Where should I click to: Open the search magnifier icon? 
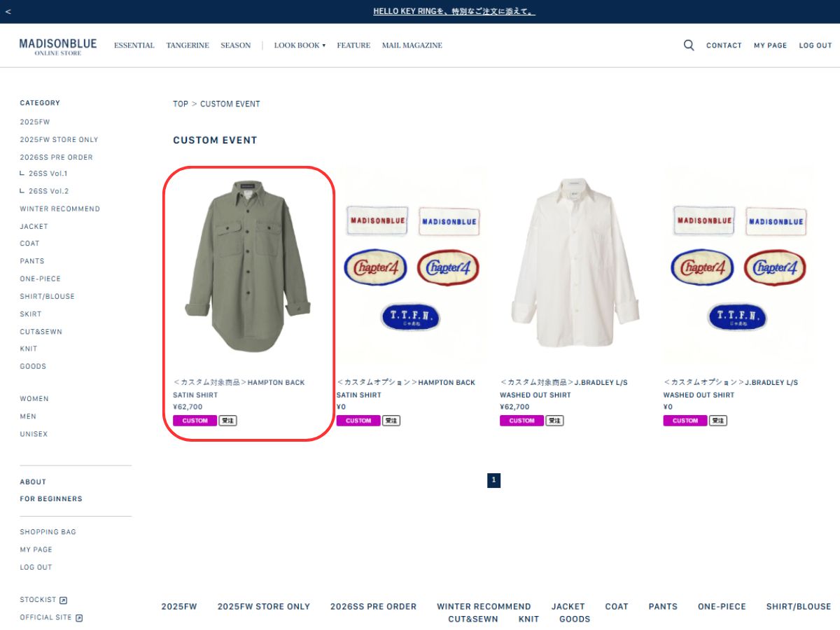point(689,45)
